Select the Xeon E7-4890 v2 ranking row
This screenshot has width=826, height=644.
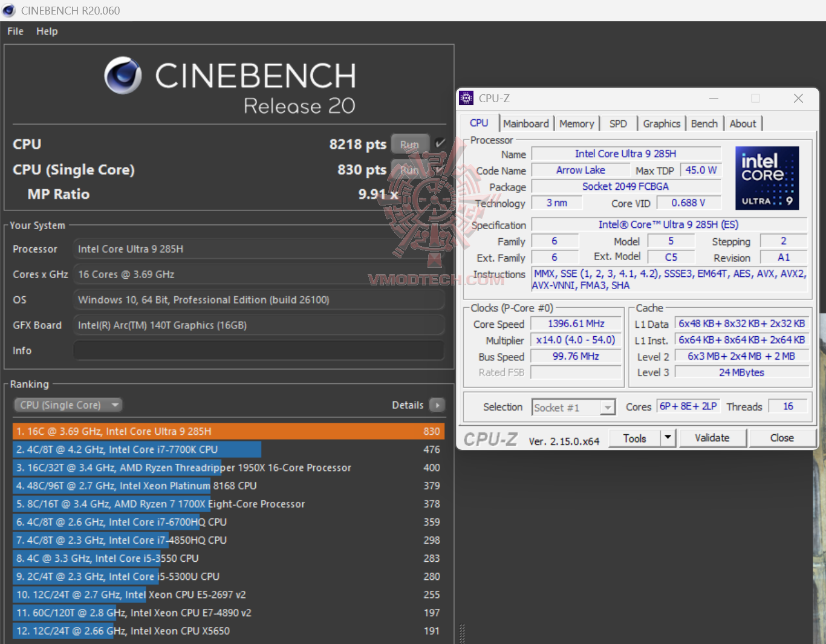[229, 613]
